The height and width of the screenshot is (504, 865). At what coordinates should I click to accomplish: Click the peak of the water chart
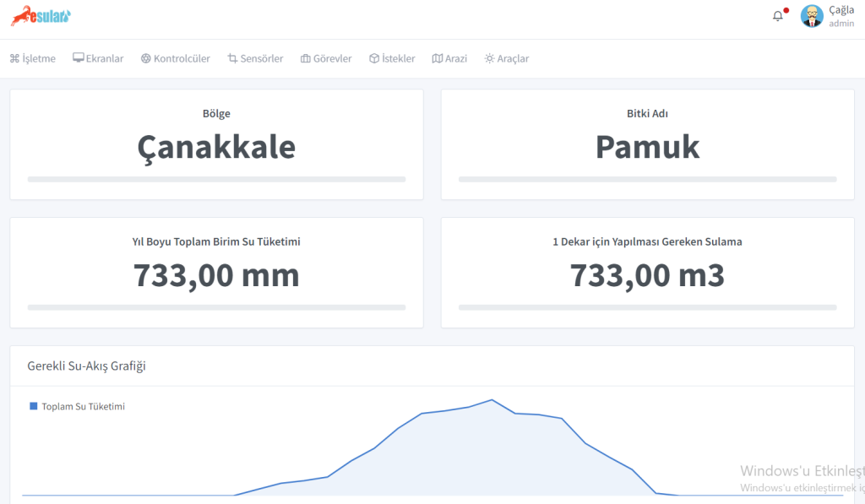tap(492, 400)
